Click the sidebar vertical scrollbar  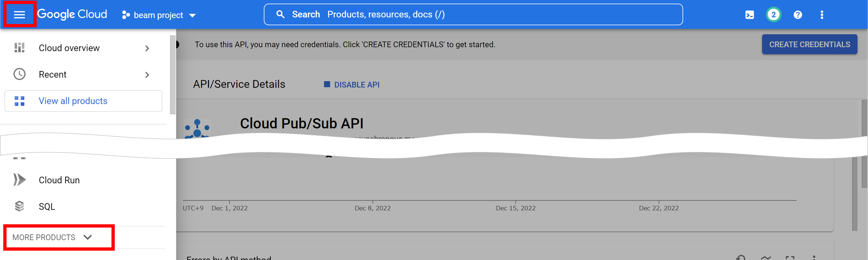(x=172, y=75)
